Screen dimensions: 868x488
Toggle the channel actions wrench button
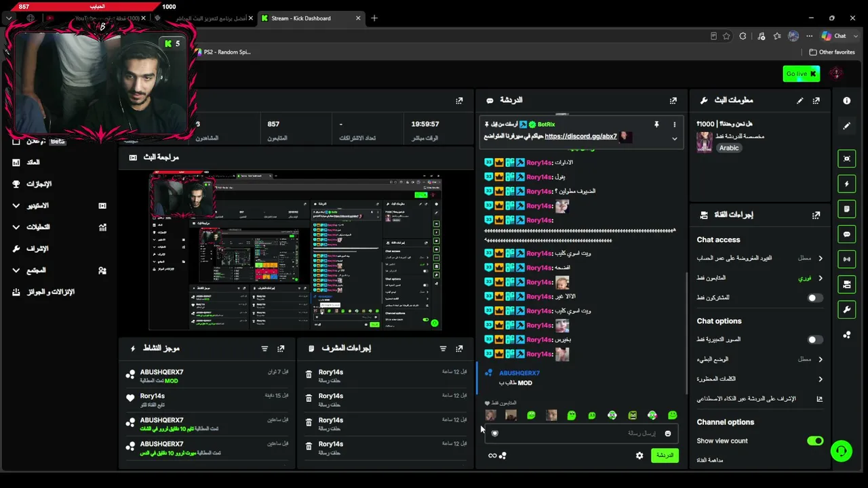point(846,310)
